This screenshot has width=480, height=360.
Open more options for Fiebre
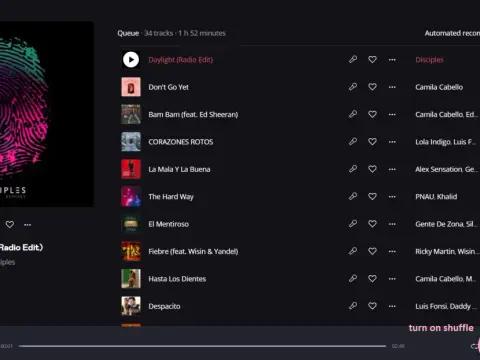pos(392,251)
